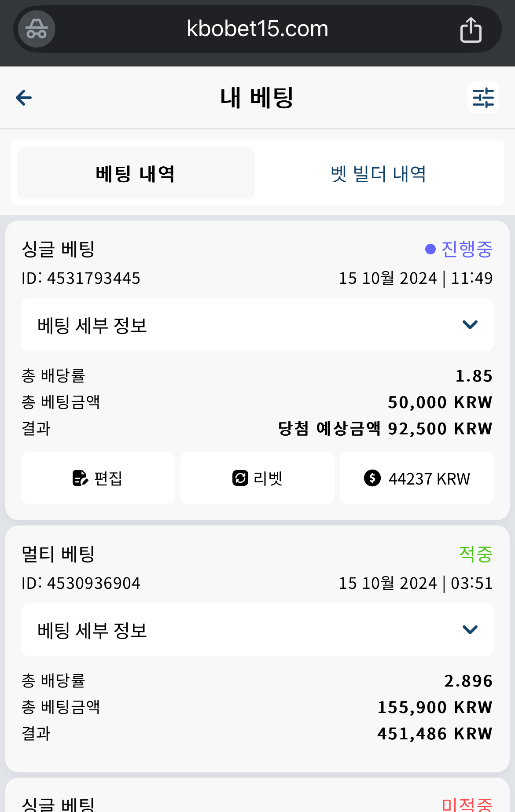Image resolution: width=515 pixels, height=812 pixels.
Task: Click the green 적중 status label
Action: click(x=476, y=554)
